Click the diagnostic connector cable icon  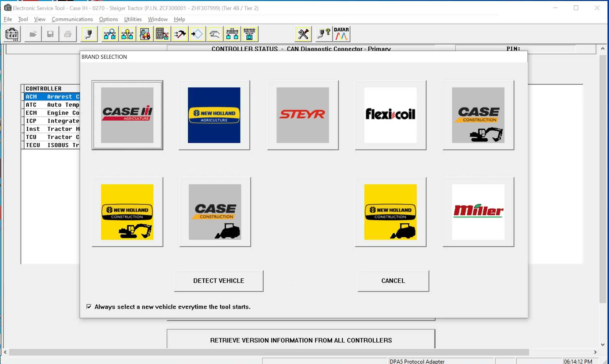click(x=89, y=34)
